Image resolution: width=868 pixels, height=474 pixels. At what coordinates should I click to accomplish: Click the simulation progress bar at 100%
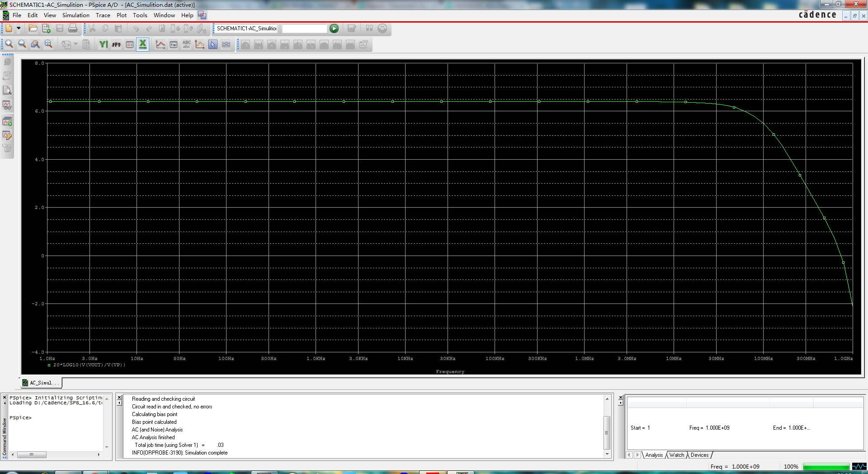tap(826, 467)
